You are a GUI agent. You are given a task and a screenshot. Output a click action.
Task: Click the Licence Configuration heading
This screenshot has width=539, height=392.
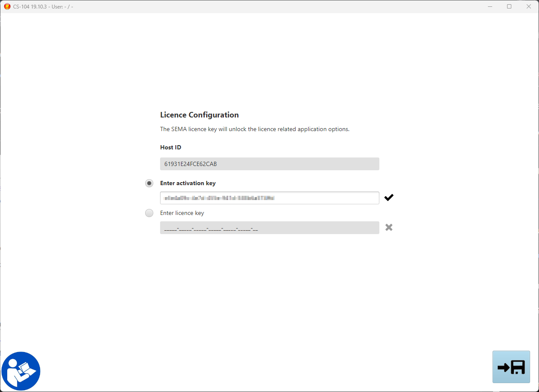point(199,115)
